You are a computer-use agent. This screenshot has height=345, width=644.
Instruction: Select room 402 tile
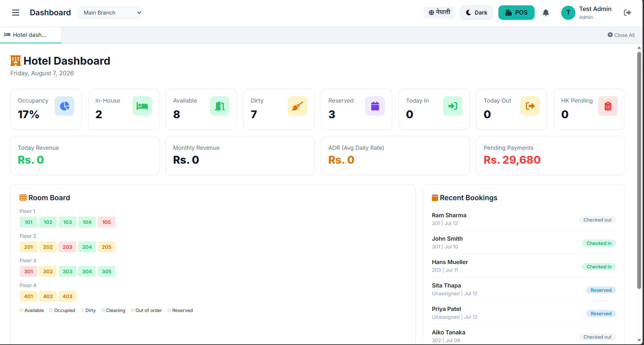pyautogui.click(x=48, y=296)
